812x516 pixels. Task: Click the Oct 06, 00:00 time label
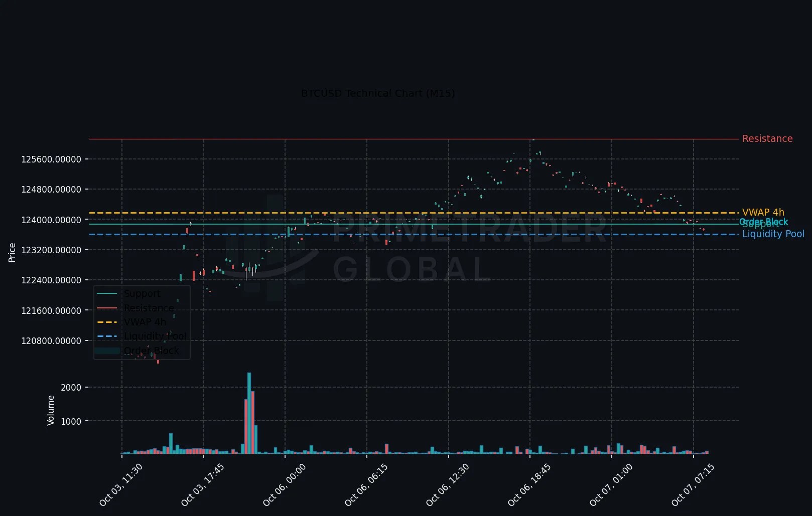tap(285, 485)
